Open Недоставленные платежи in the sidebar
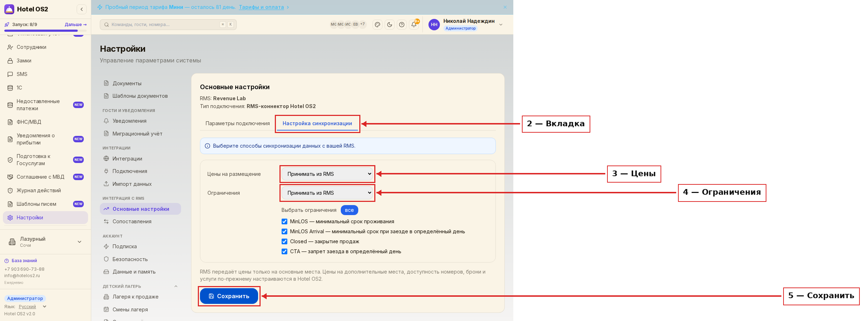868x321 pixels. click(45, 105)
